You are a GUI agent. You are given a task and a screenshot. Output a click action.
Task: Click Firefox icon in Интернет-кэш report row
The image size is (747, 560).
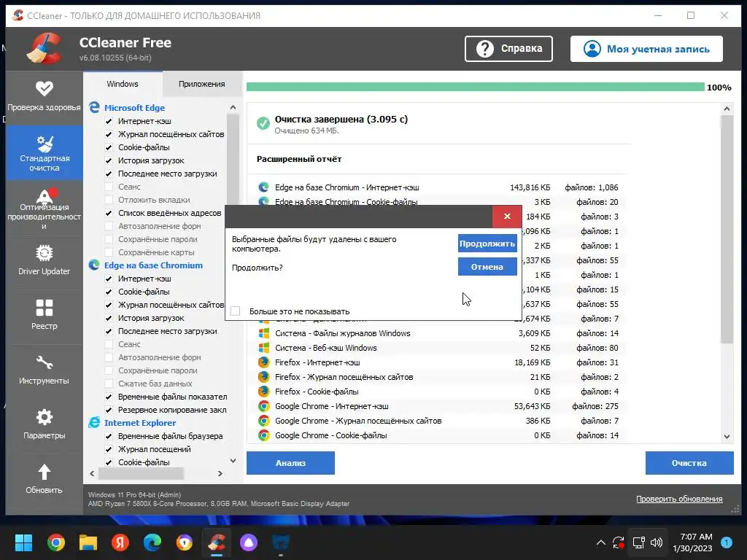[263, 362]
